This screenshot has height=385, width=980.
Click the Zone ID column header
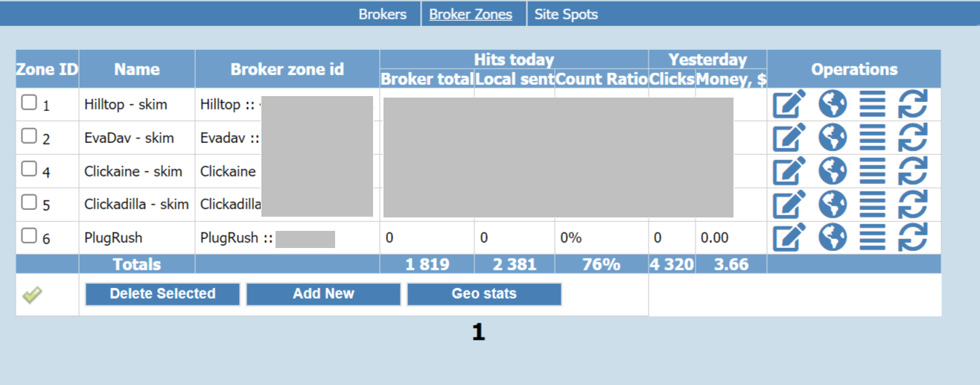[x=47, y=69]
